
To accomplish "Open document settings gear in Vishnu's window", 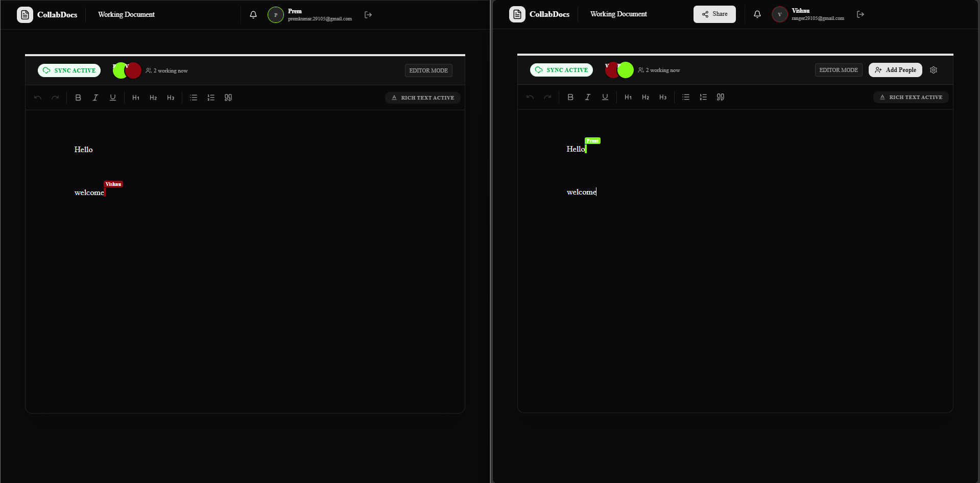I will coord(934,70).
